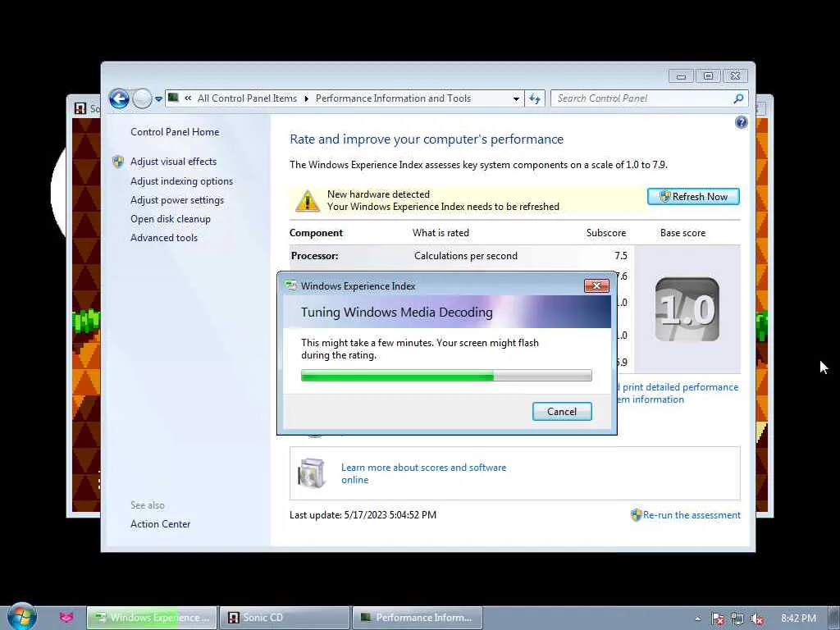Viewport: 840px width, 630px height.
Task: Cancel the Windows Experience Index assessment
Action: [562, 412]
